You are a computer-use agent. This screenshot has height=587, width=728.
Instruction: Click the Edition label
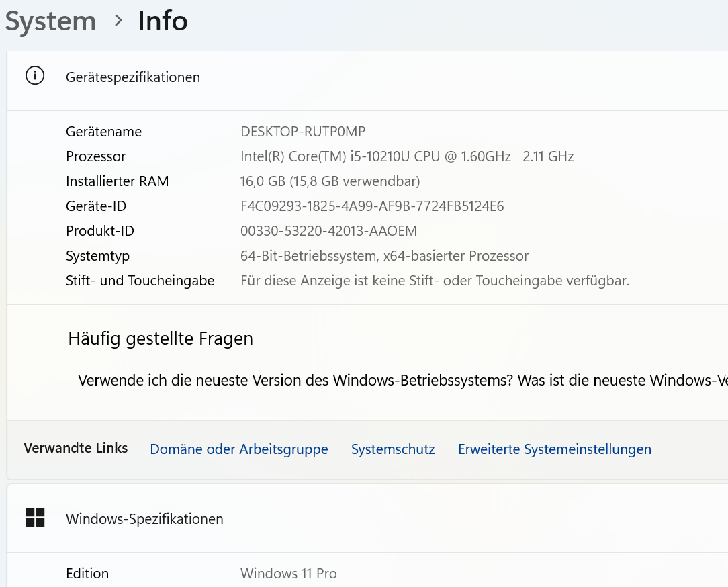pos(87,573)
